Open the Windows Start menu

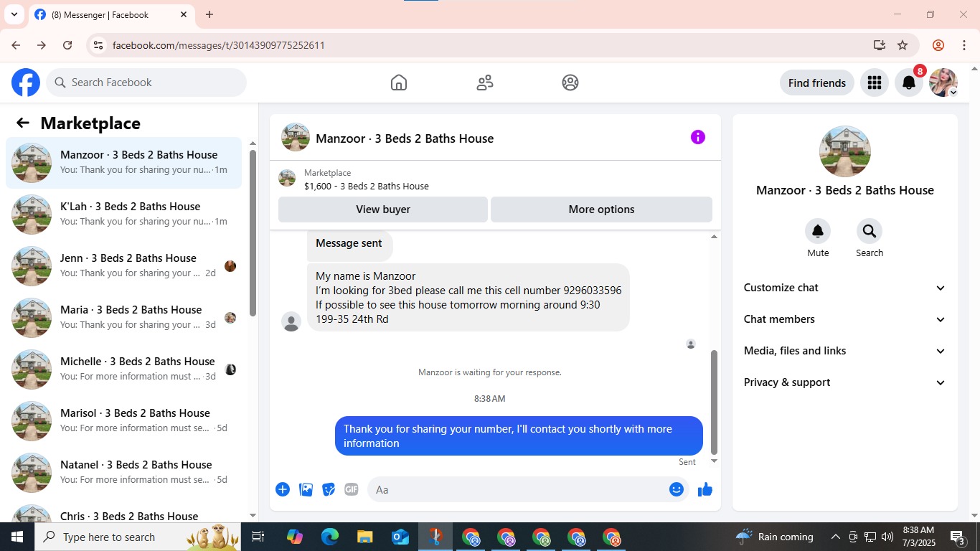click(x=17, y=537)
